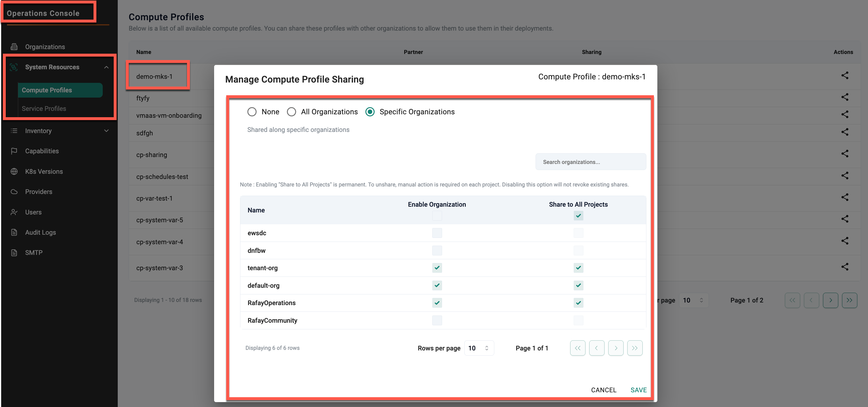Open dialog Rows per page dropdown
Viewport: 868px width, 407px height.
478,348
